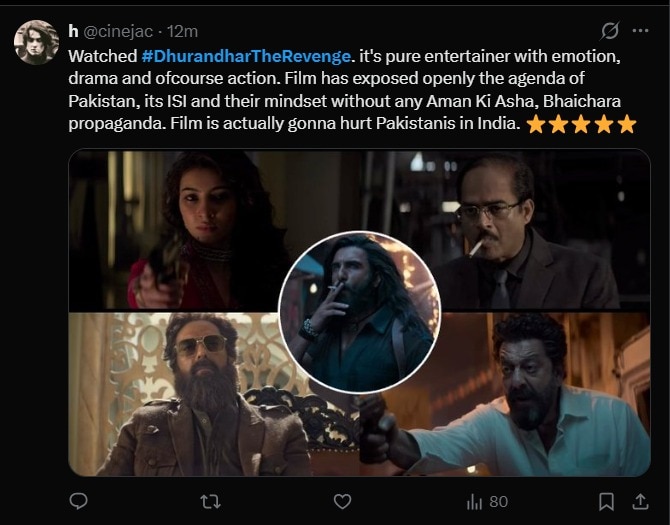
Task: Click the five star emoji rating
Action: 581,124
